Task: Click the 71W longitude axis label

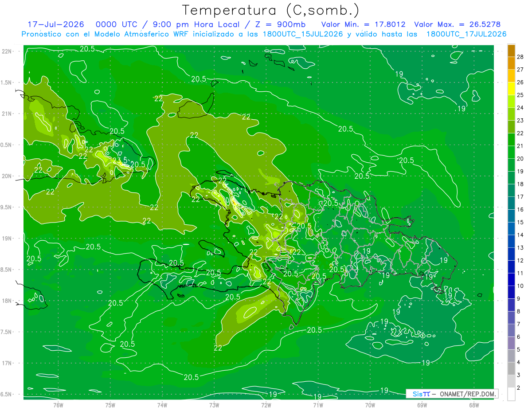Action: pos(318,405)
